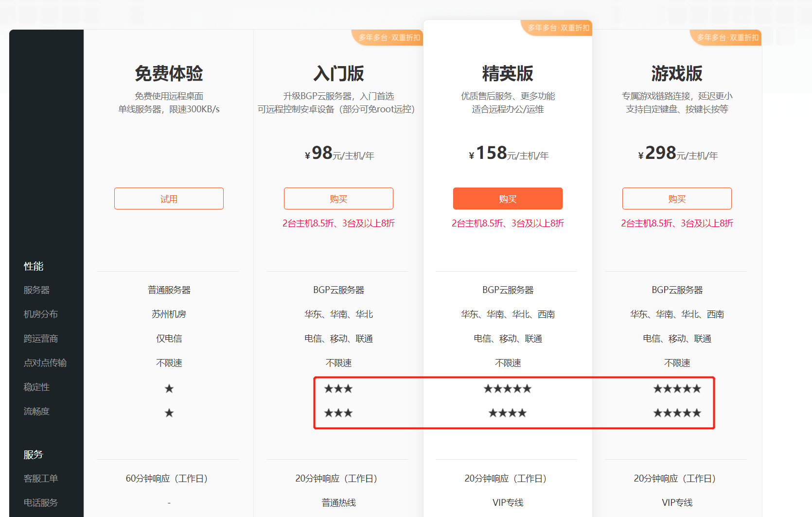Click the ¥98元/主机/年 price

point(339,154)
